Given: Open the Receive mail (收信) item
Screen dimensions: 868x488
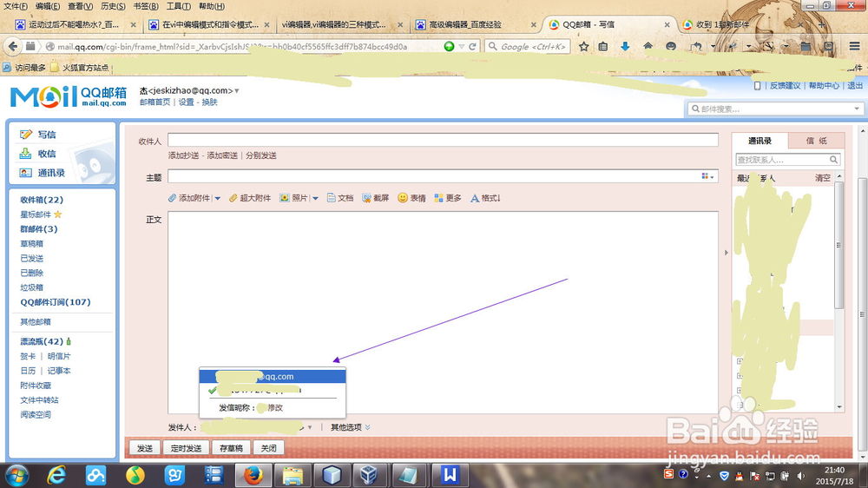Looking at the screenshot, I should [x=37, y=154].
